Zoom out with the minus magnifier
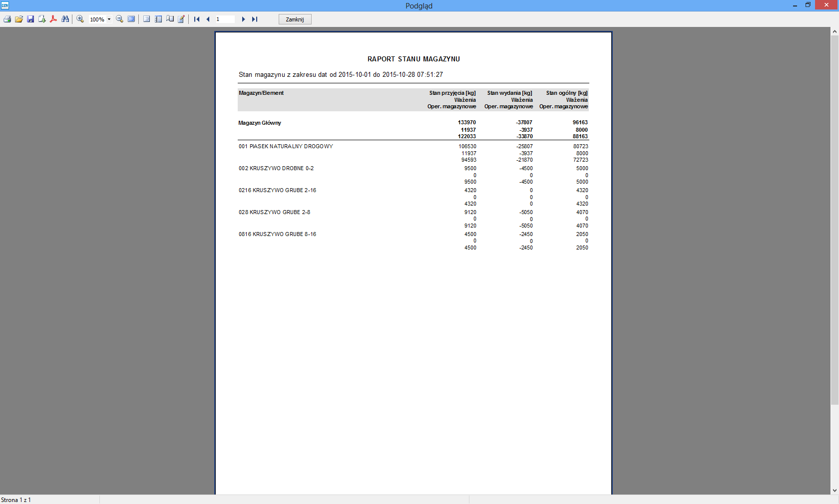Viewport: 839px width, 504px height. [120, 19]
